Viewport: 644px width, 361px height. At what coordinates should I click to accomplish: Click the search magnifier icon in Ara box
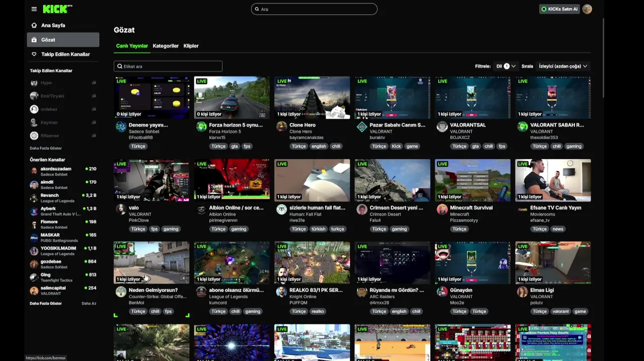257,9
